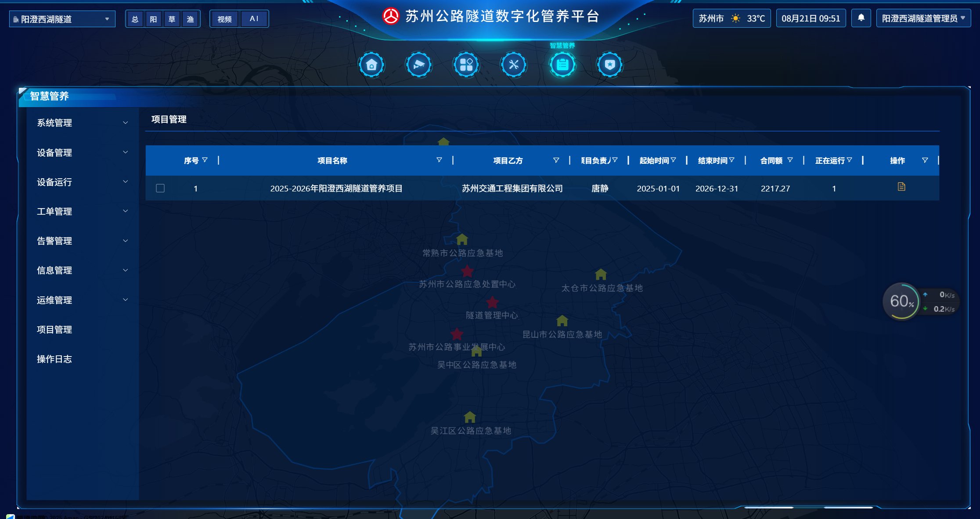Screen dimensions: 980x519
Task: Select 项目管理 in the sidebar
Action: coord(54,330)
